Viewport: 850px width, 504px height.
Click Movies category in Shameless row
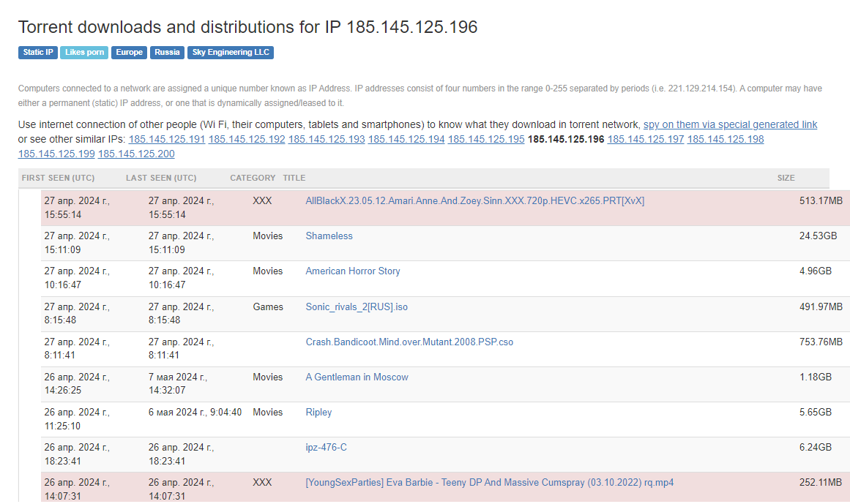coord(268,236)
